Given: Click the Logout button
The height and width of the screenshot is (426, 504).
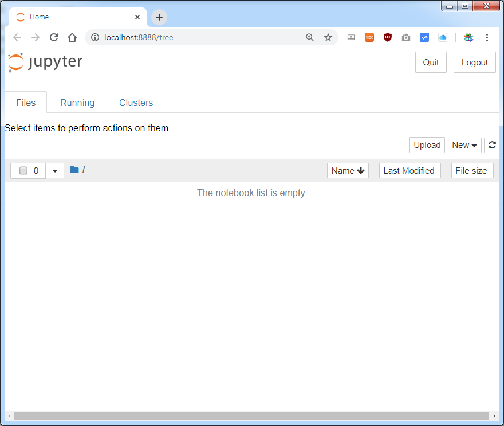Looking at the screenshot, I should coord(474,62).
